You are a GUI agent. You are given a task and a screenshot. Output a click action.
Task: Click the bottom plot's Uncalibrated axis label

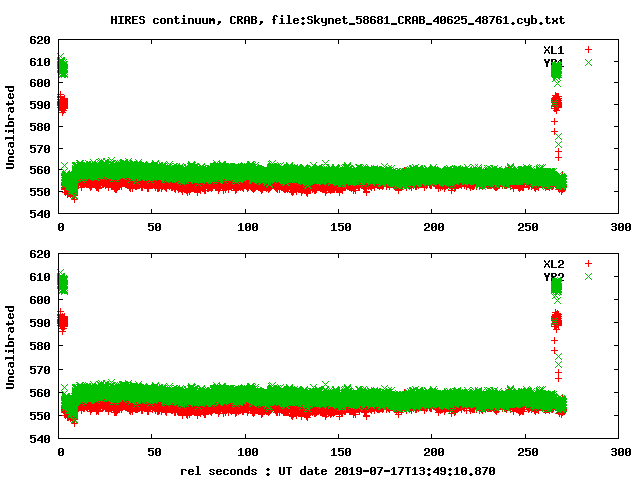pyautogui.click(x=10, y=347)
